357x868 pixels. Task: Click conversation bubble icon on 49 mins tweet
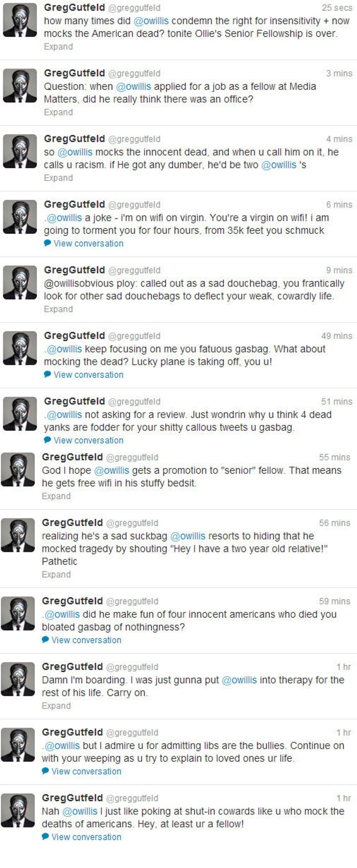coord(47,374)
